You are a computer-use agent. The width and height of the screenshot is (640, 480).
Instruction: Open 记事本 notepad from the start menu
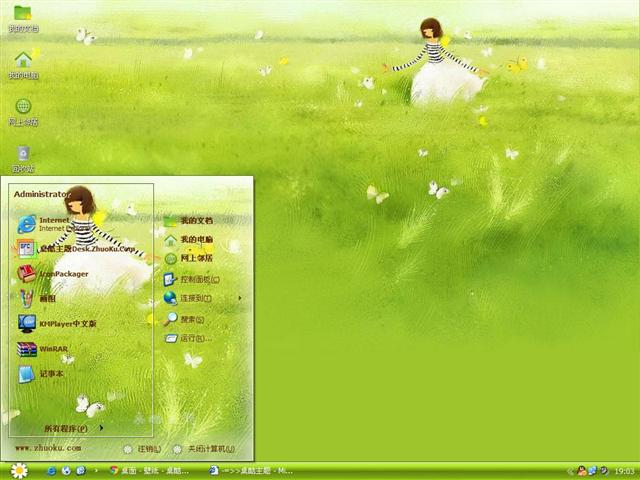40,373
